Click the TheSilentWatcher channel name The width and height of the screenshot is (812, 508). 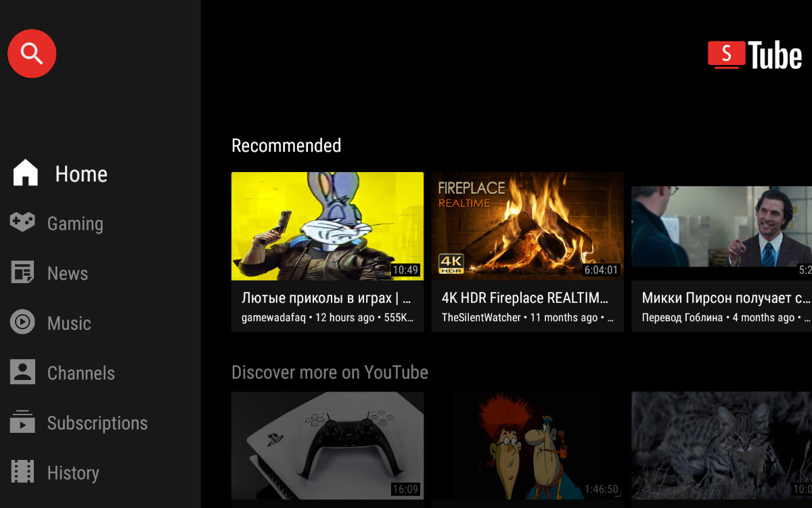474,316
